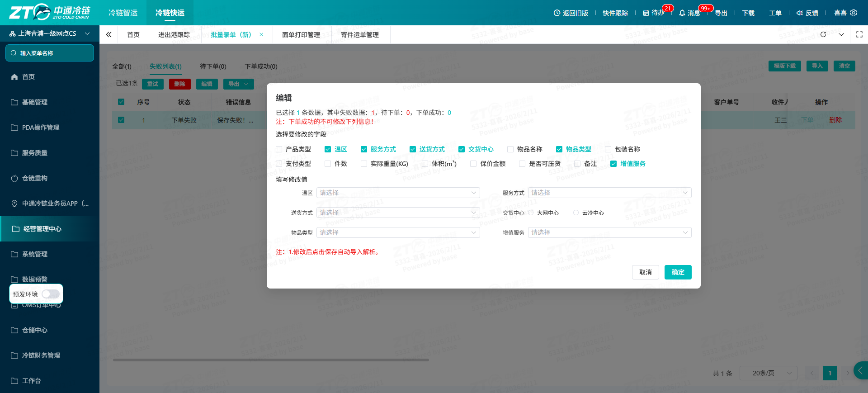
Task: Click the 确定 confirm button
Action: click(678, 272)
